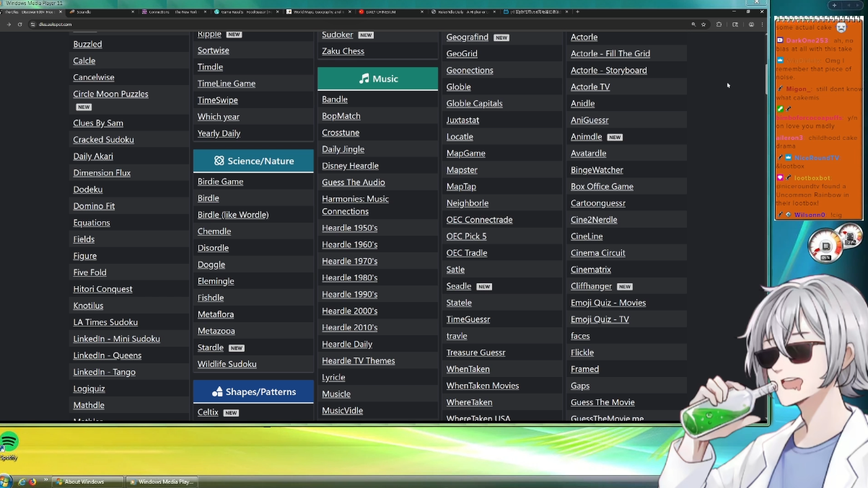Open the Fishdle link
868x488 pixels.
tap(211, 298)
